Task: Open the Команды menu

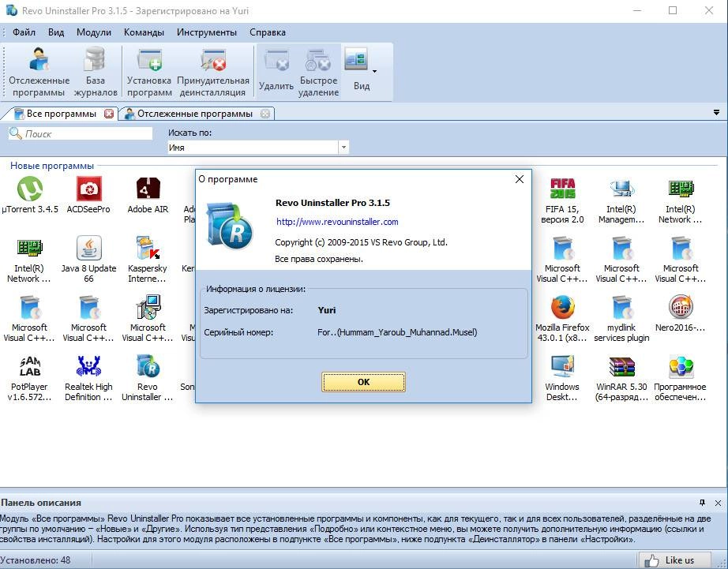Action: (x=144, y=32)
